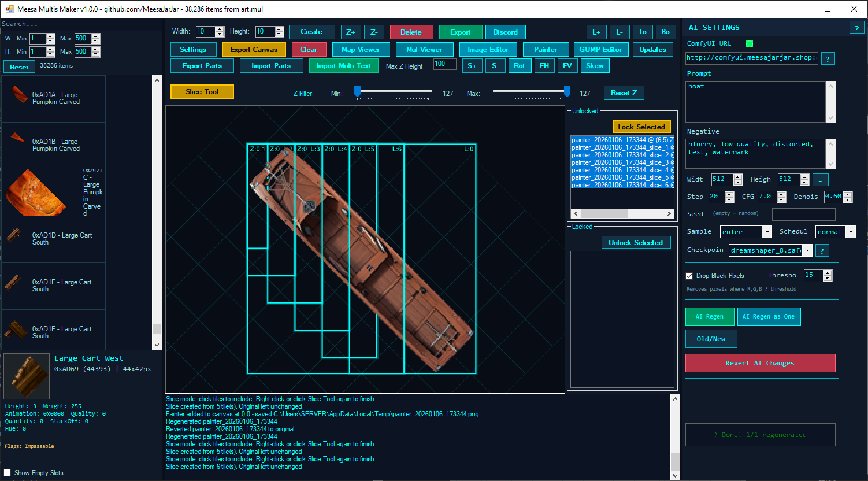The width and height of the screenshot is (868, 481).
Task: Open the Map Viewer
Action: pyautogui.click(x=361, y=50)
